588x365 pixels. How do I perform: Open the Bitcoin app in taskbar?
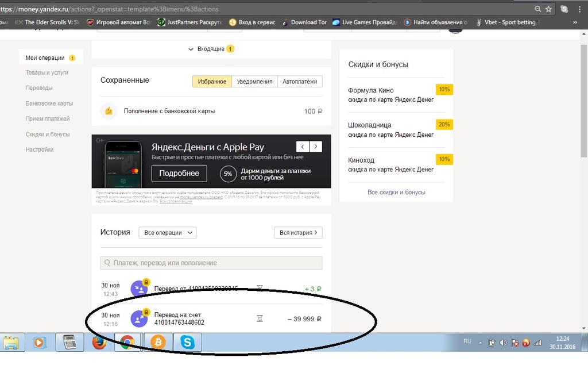tap(158, 342)
